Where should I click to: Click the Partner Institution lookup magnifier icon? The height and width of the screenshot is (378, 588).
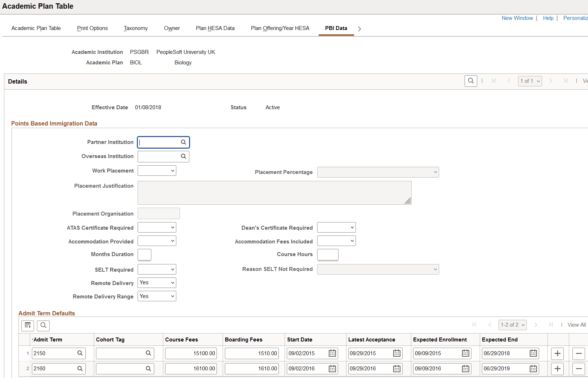(x=184, y=142)
